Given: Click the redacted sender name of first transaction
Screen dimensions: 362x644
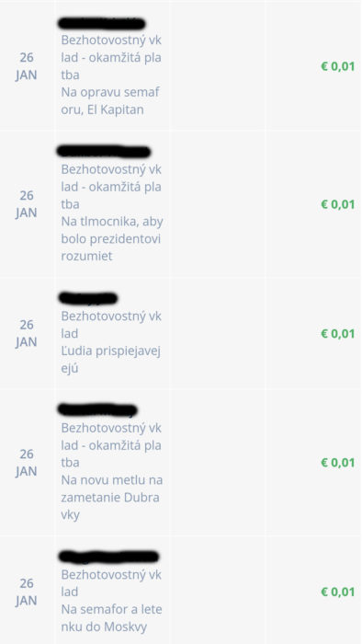Looking at the screenshot, I should (x=102, y=23).
